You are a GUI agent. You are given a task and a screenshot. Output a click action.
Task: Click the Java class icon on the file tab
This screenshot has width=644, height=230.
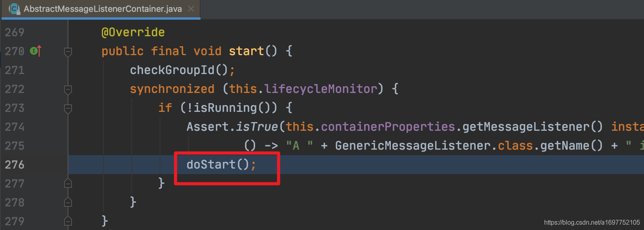point(14,9)
